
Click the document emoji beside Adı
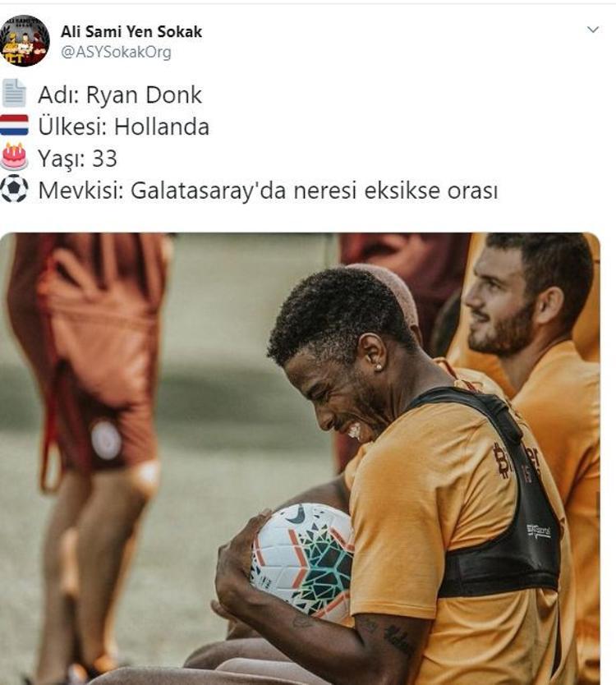[14, 93]
